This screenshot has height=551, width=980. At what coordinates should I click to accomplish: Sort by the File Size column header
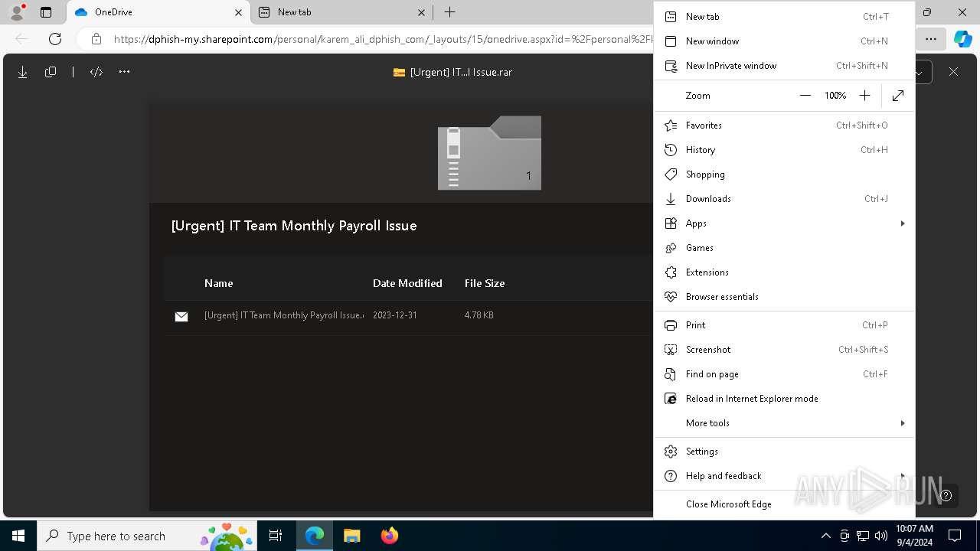coord(485,283)
